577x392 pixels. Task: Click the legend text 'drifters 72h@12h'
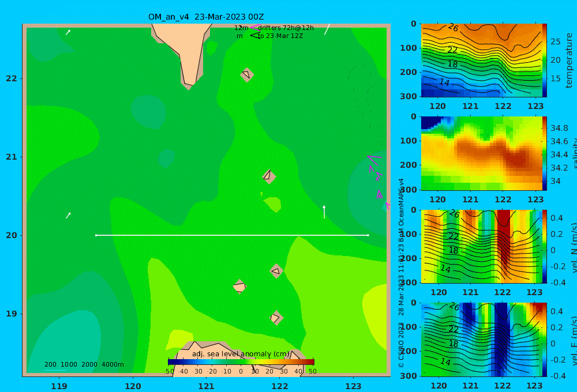point(286,28)
